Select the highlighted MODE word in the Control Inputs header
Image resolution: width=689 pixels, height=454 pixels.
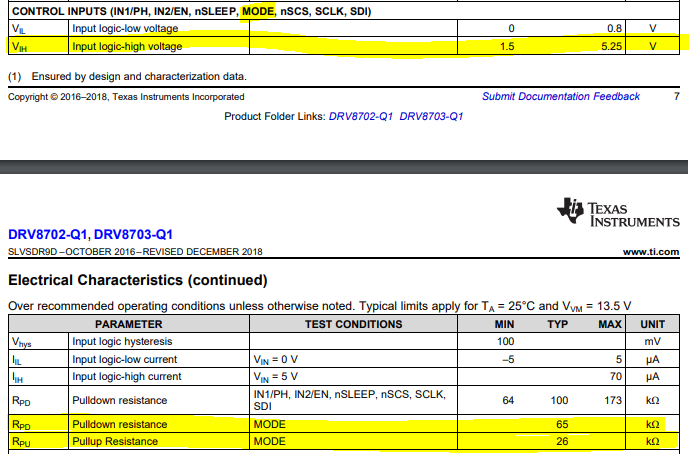(258, 11)
